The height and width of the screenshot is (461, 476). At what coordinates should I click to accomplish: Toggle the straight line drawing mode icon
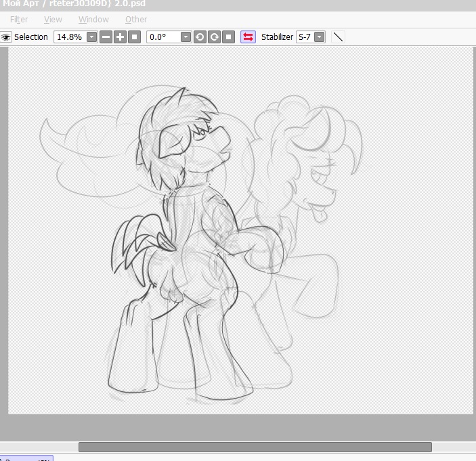tap(338, 37)
